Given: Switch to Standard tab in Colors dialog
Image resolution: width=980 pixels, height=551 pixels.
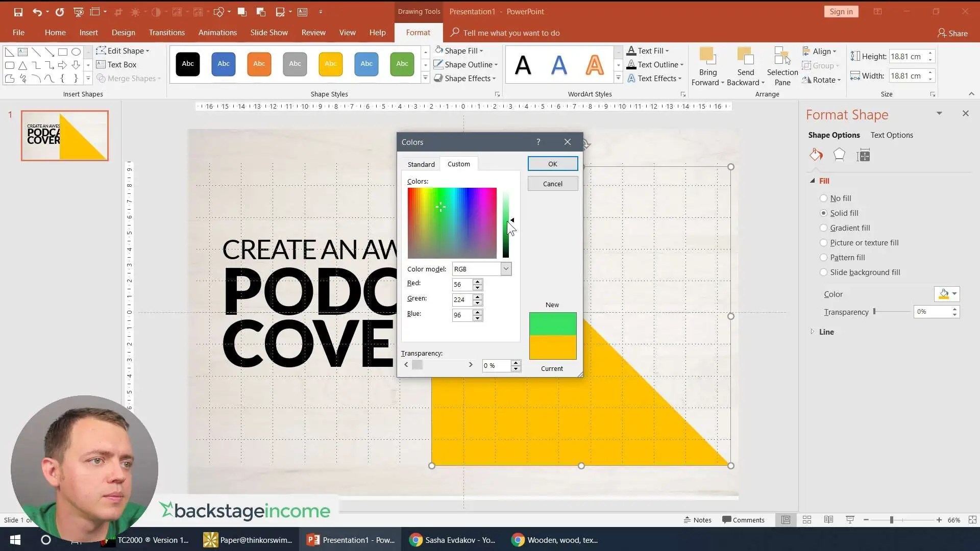Looking at the screenshot, I should (421, 164).
